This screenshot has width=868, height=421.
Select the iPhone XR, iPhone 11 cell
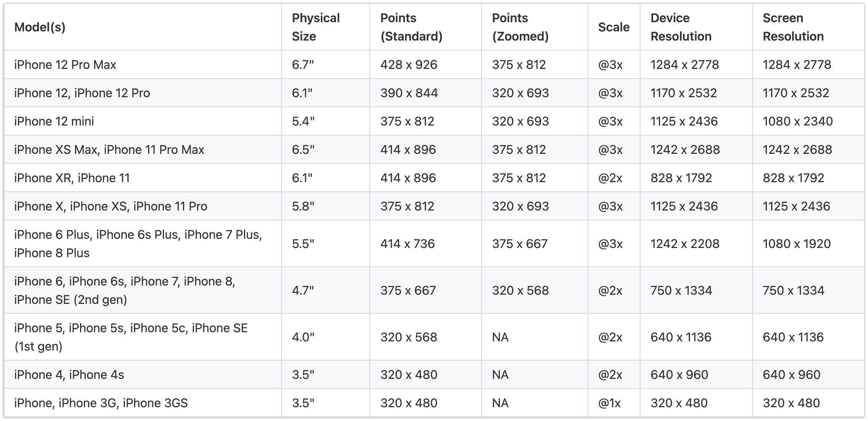click(72, 178)
